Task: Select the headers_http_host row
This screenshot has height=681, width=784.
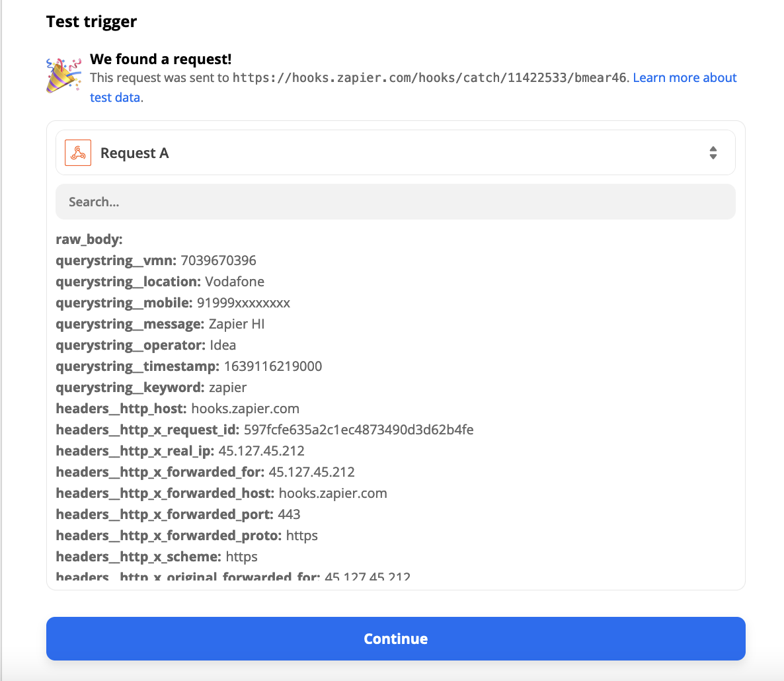Action: point(178,409)
